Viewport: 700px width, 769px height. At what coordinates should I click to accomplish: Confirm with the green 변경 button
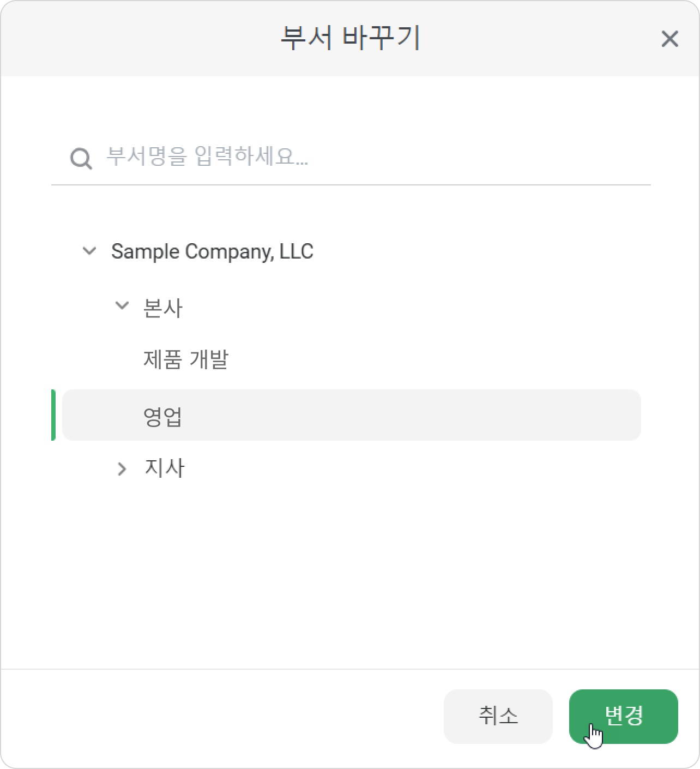point(624,717)
